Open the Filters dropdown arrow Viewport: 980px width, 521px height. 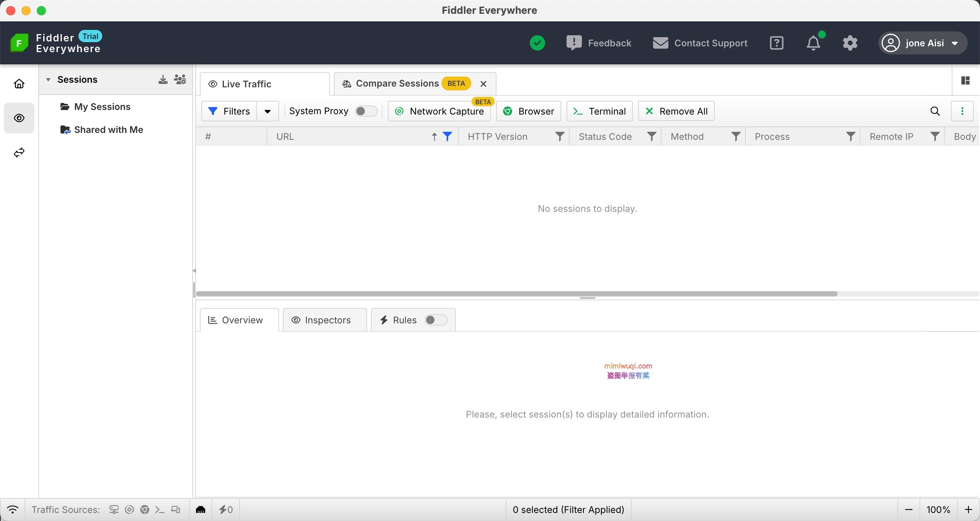(x=268, y=111)
